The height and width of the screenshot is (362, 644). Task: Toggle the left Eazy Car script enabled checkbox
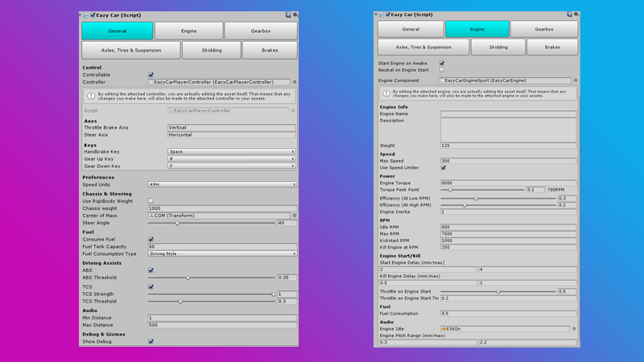(x=93, y=15)
